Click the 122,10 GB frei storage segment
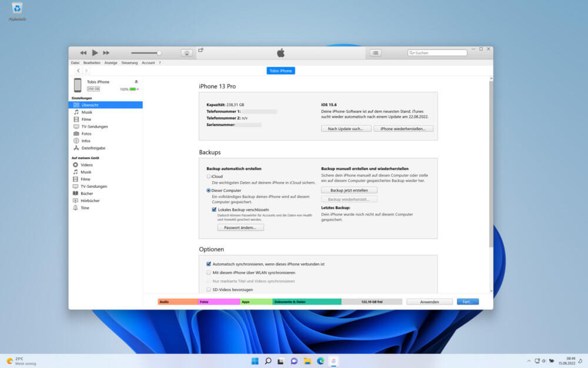The width and height of the screenshot is (588, 368). tap(372, 301)
